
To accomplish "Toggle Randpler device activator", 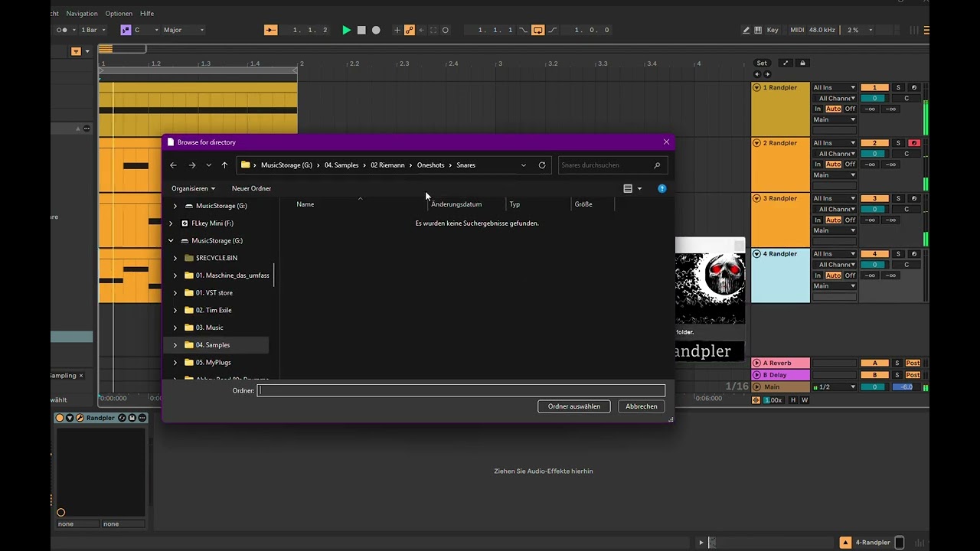I will 60,418.
